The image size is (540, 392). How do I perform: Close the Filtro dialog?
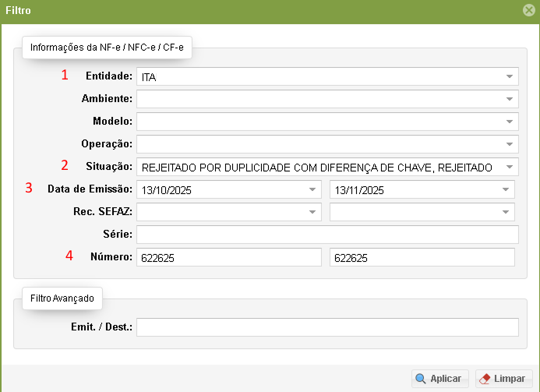(528, 11)
